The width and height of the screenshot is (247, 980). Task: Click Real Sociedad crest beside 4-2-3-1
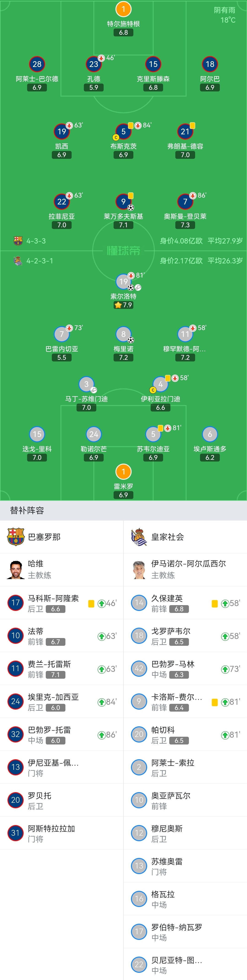[x=18, y=261]
